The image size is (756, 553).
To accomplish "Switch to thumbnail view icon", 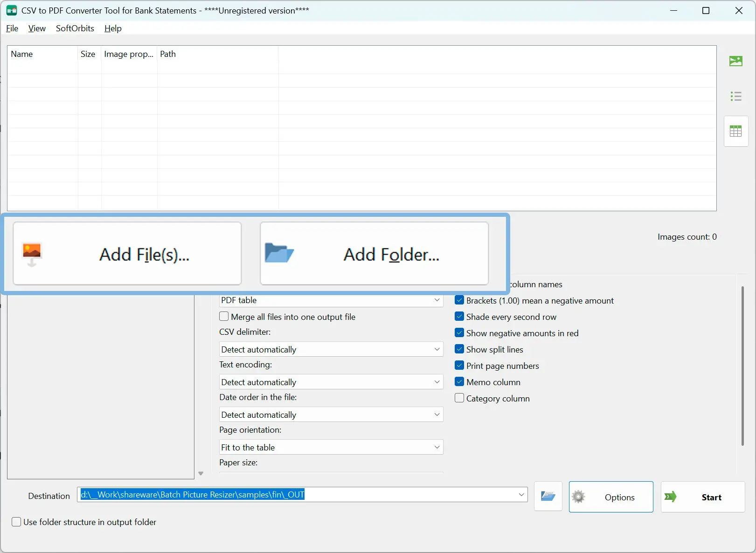I will 736,61.
